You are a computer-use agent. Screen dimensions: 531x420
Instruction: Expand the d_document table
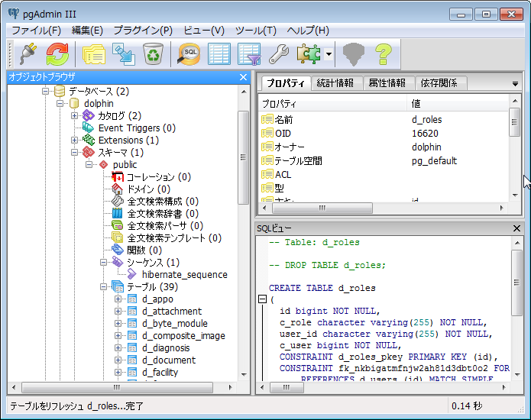[118, 360]
